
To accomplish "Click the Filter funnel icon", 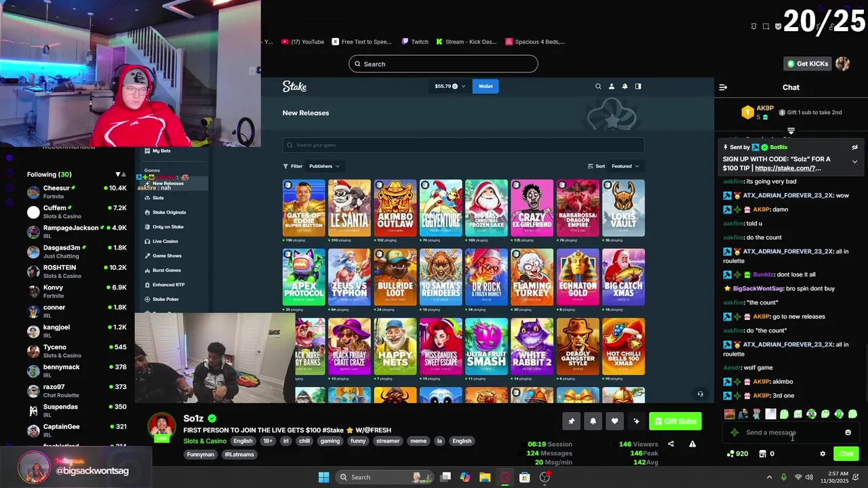I will [x=285, y=166].
